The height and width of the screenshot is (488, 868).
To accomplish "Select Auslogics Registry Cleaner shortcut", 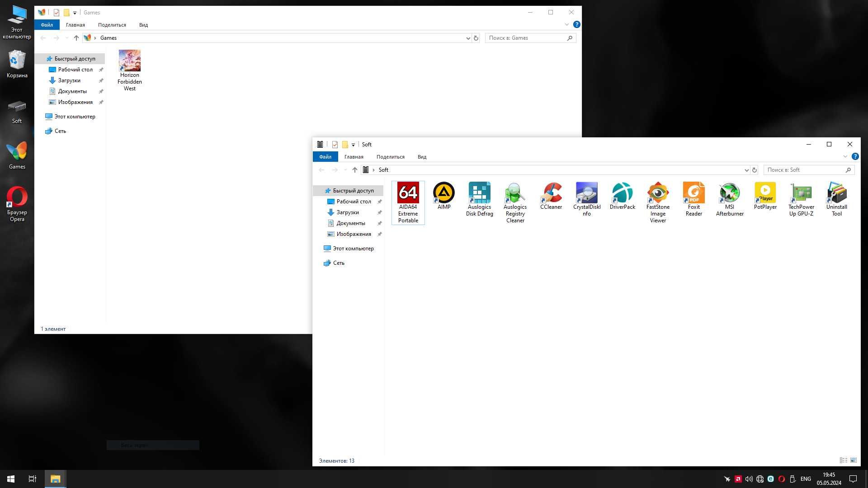I will coord(515,202).
